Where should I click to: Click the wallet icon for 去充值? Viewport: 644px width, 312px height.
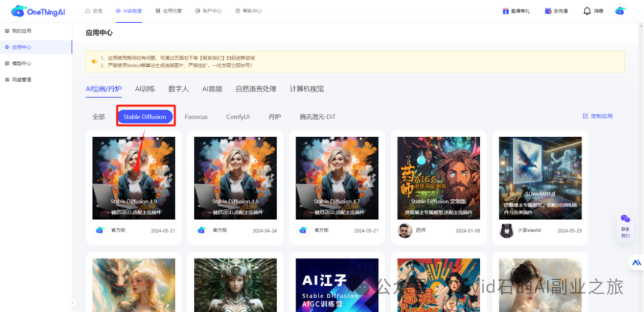click(548, 11)
